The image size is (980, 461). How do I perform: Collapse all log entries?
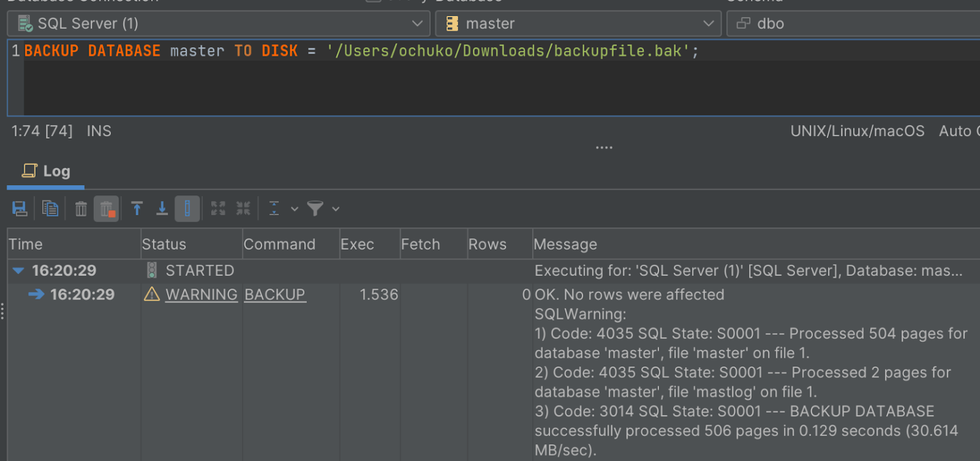point(243,208)
